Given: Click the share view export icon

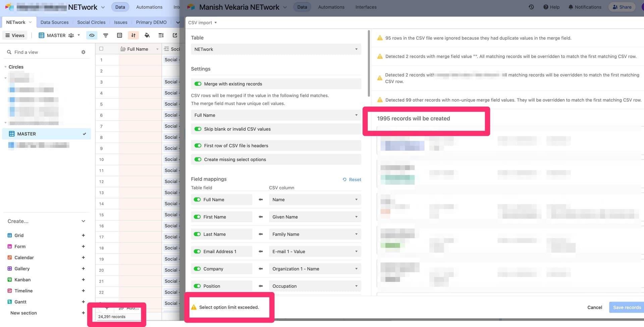Looking at the screenshot, I should [x=175, y=35].
